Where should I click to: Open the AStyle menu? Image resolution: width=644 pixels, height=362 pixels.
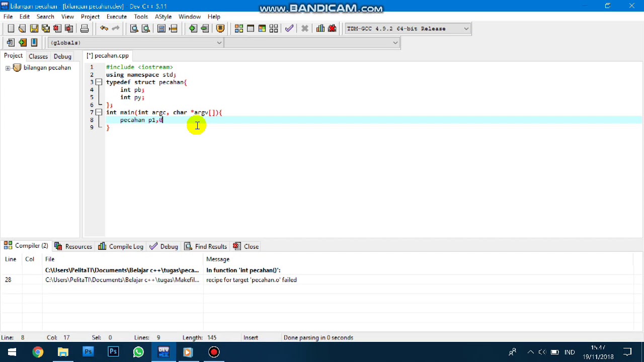click(163, 17)
